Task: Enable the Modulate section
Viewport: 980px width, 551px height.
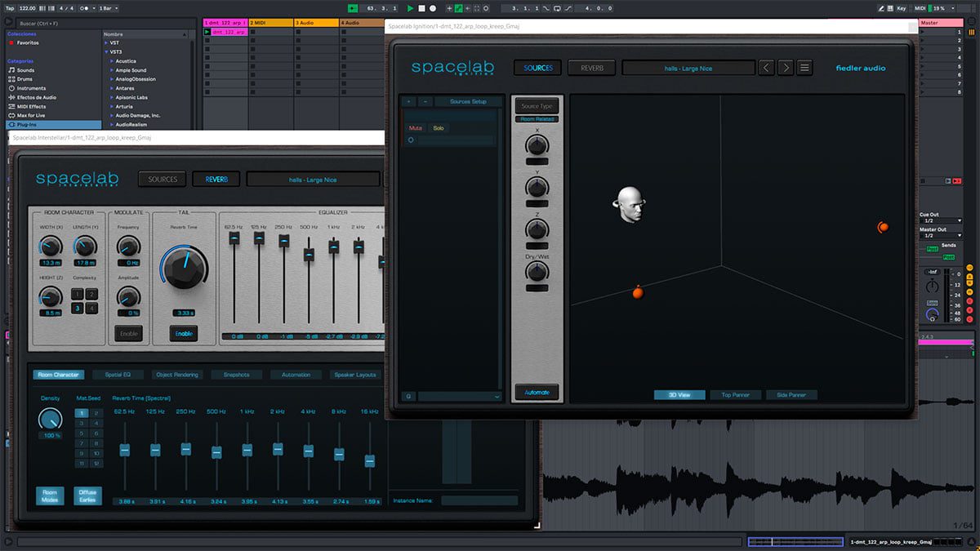Action: (128, 334)
